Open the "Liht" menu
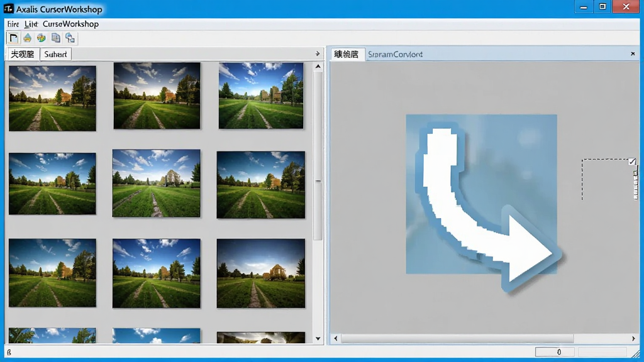Screen dimensions: 644x362 click(x=31, y=25)
